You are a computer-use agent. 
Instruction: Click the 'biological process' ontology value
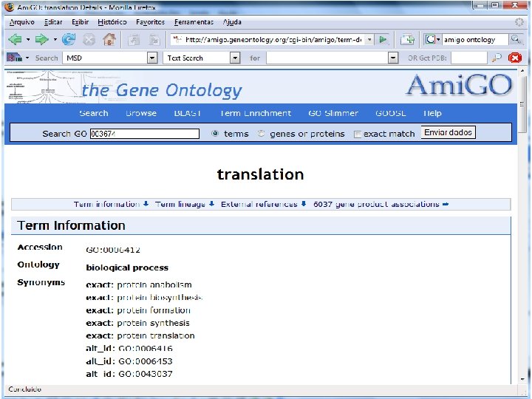click(127, 267)
